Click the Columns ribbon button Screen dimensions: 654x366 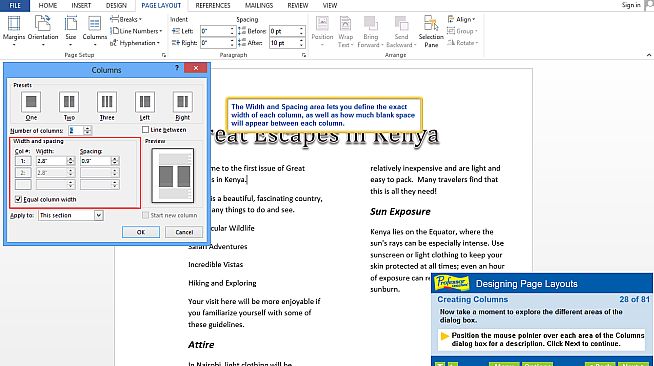point(95,30)
